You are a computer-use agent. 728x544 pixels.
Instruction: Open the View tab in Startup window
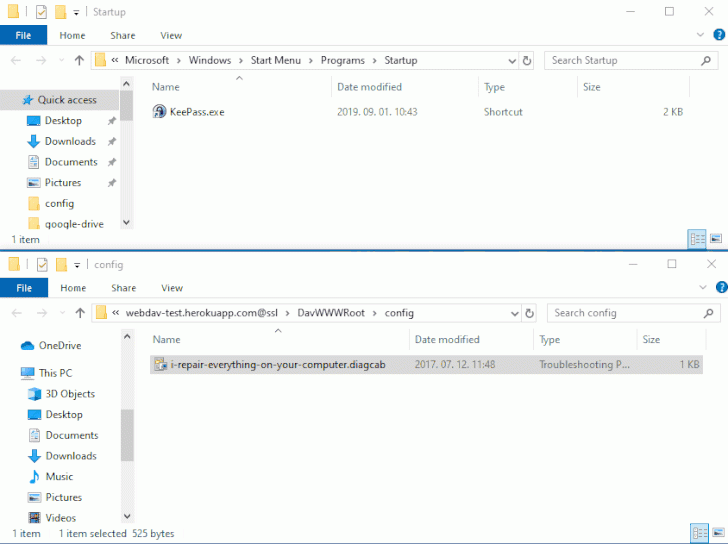(x=171, y=35)
